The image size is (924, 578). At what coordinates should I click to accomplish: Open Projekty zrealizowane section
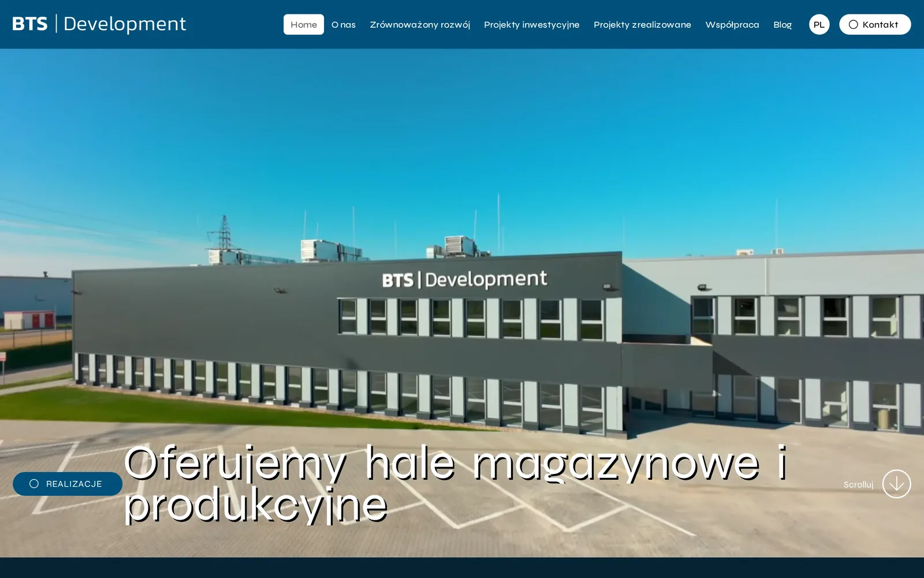[642, 24]
